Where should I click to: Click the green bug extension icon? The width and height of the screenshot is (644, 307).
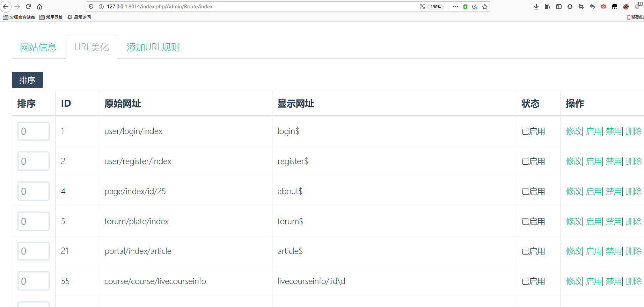click(x=465, y=7)
